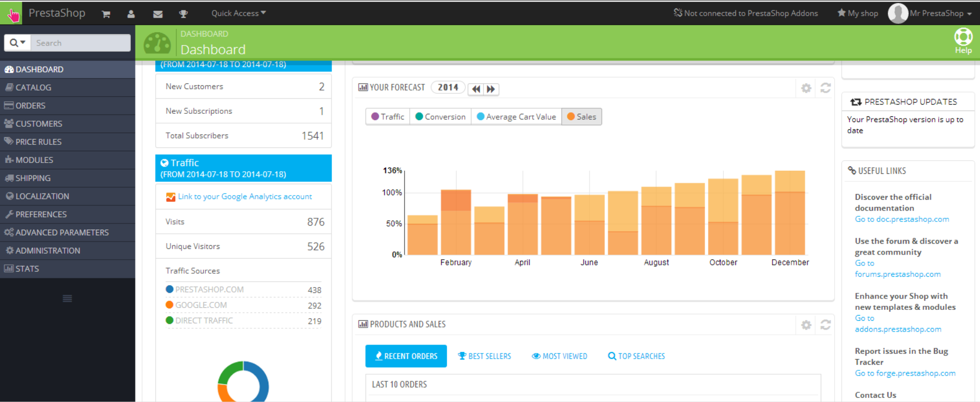The image size is (980, 402).
Task: Open Dashboard in sidebar
Action: point(67,69)
